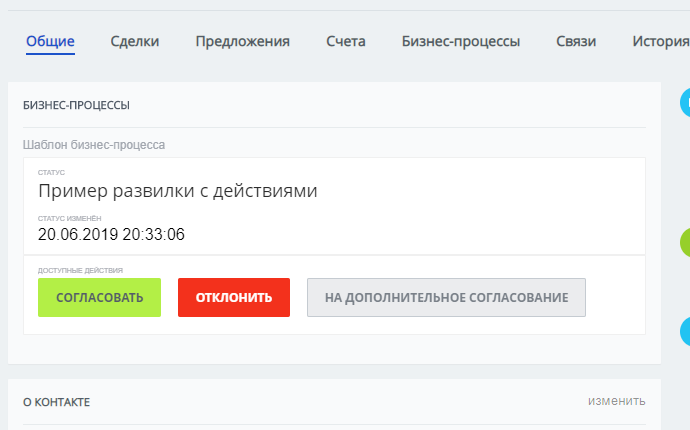The height and width of the screenshot is (430, 690).
Task: Click the О контакте section header
Action: coord(56,402)
